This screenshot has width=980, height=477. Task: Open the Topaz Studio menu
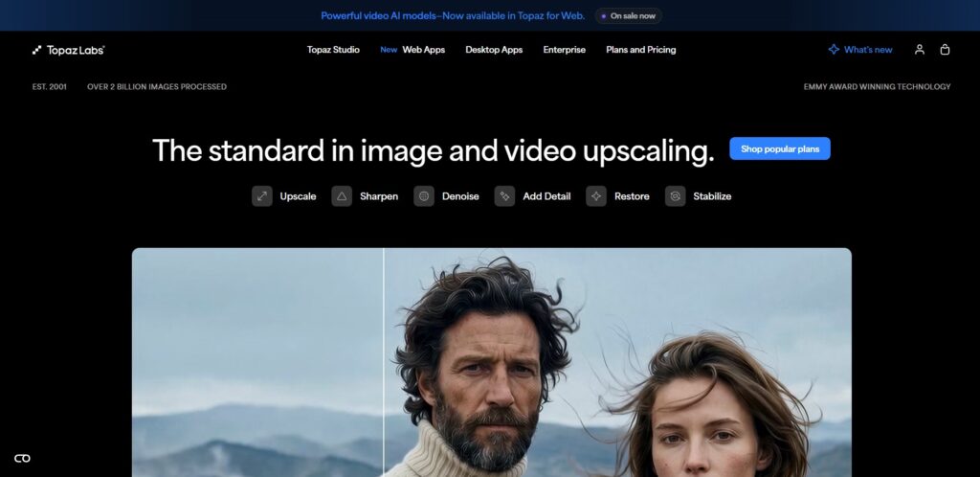coord(333,50)
